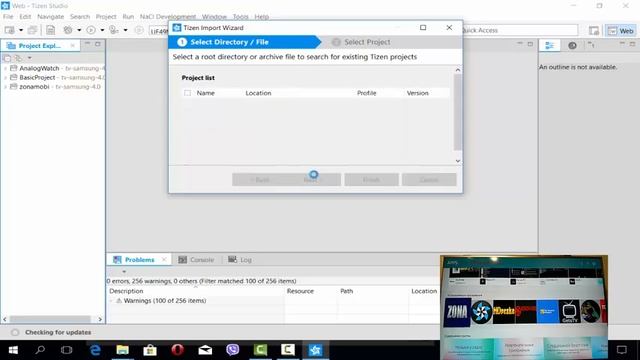Minimize the Outline panel
Image resolution: width=640 pixels, height=360 pixels.
(x=622, y=44)
